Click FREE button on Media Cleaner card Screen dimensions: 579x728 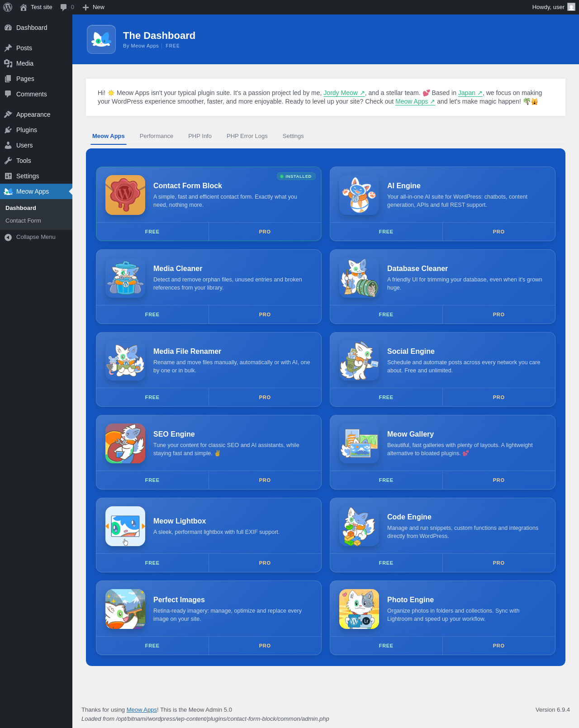(152, 314)
